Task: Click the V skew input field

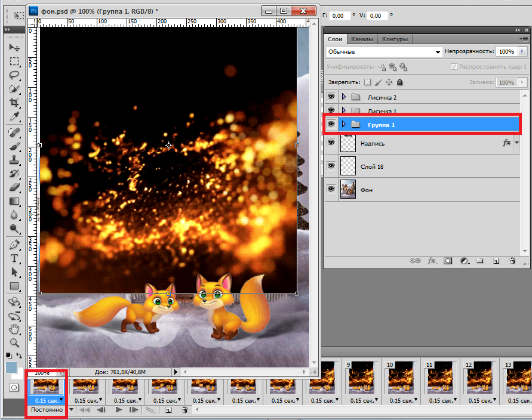Action: click(x=377, y=16)
